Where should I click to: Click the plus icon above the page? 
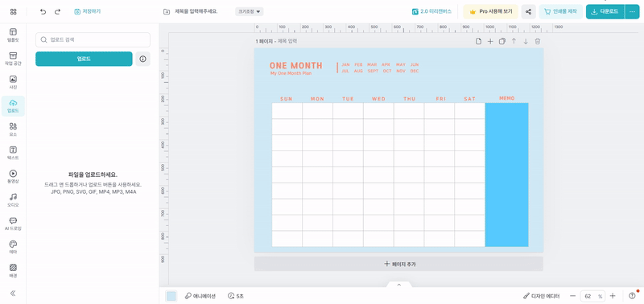490,41
